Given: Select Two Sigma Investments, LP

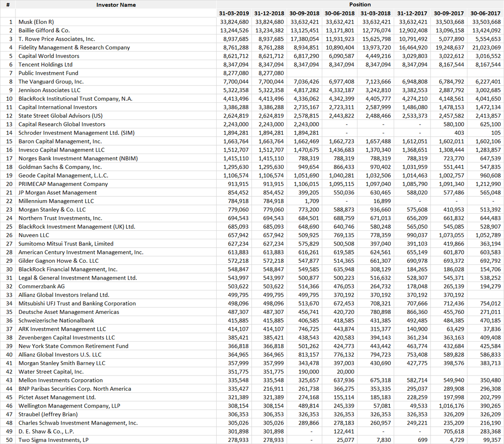Looking at the screenshot, I should [53, 440].
